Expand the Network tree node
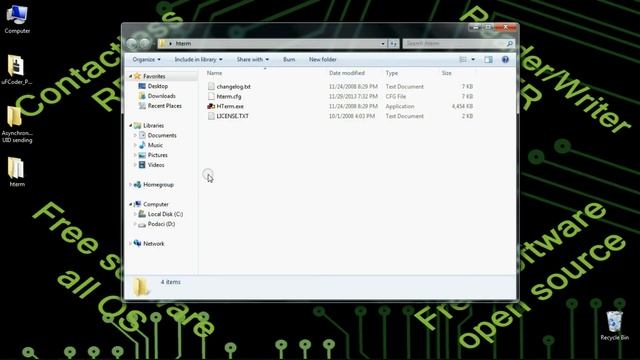 coord(131,243)
